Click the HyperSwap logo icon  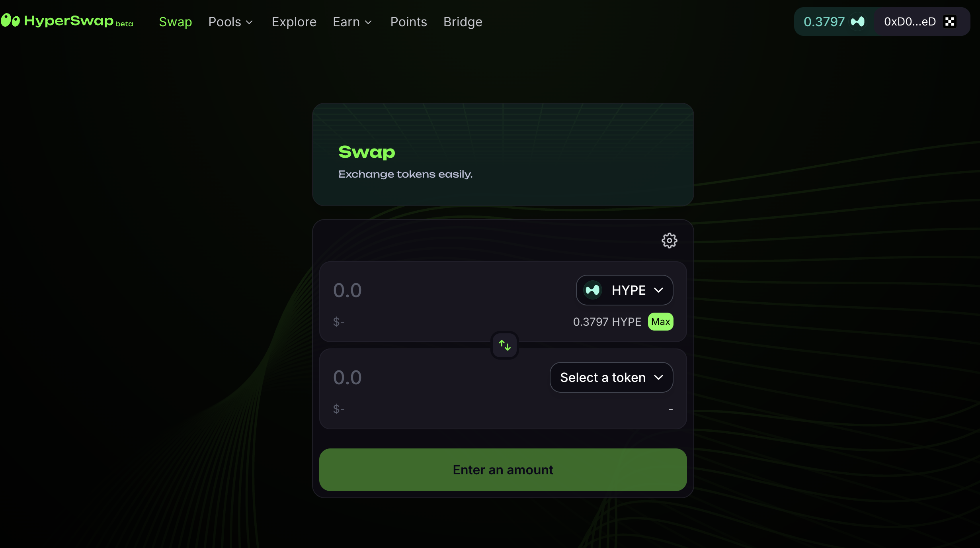(10, 21)
